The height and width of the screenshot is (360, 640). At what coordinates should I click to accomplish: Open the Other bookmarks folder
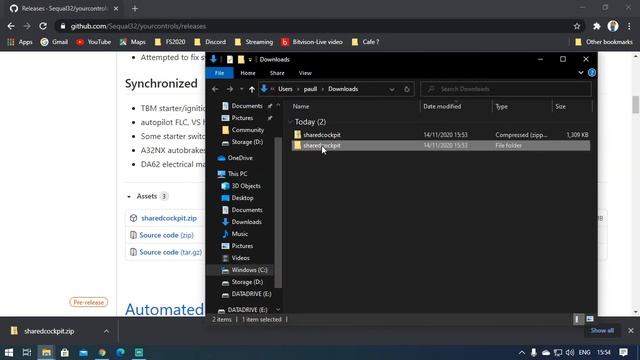tap(604, 42)
